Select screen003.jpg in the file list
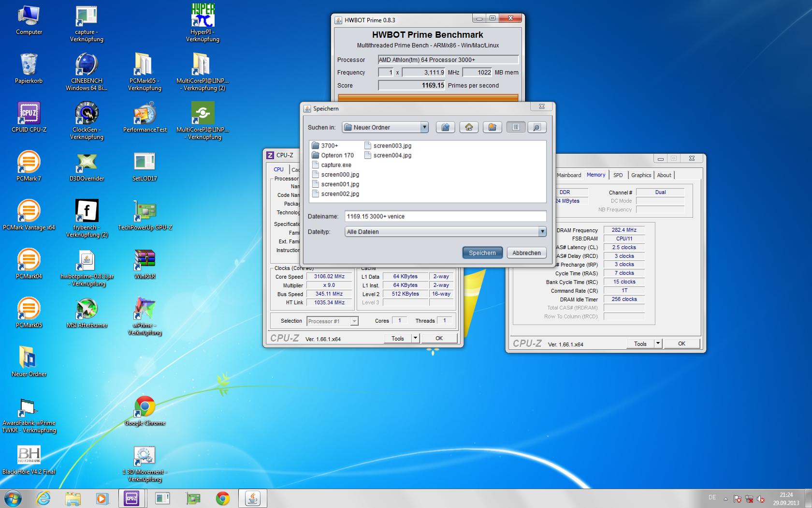 [x=388, y=146]
